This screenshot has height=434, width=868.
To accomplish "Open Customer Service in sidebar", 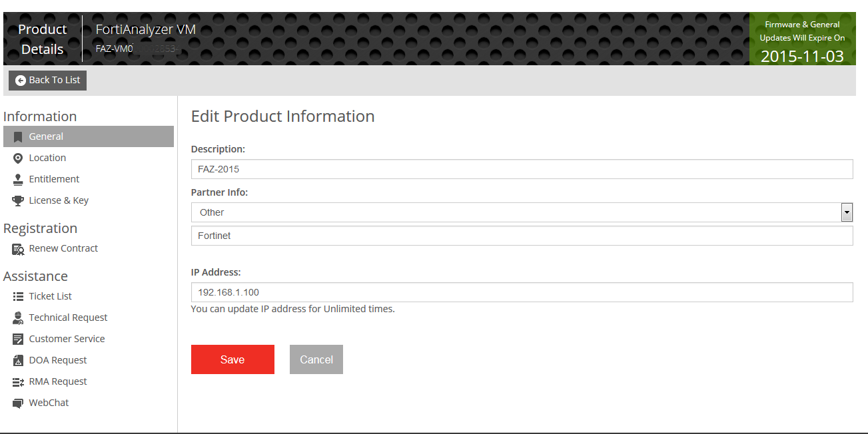I will (x=67, y=339).
